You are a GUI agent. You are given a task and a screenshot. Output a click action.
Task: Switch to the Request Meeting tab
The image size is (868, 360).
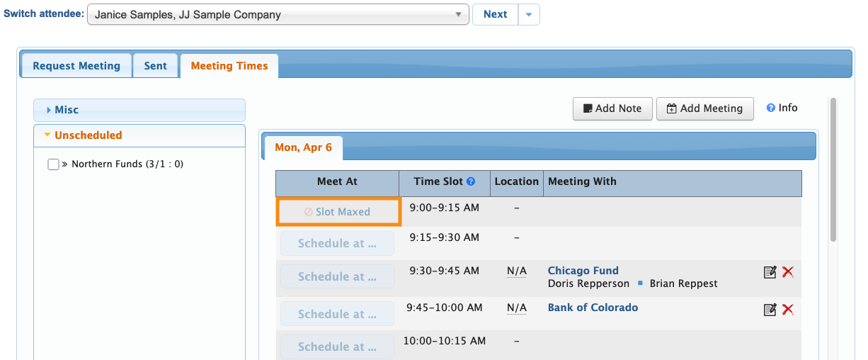tap(76, 66)
